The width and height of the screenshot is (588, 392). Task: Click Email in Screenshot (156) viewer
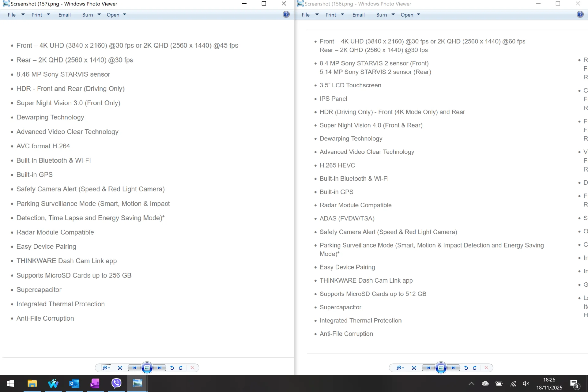click(x=358, y=15)
